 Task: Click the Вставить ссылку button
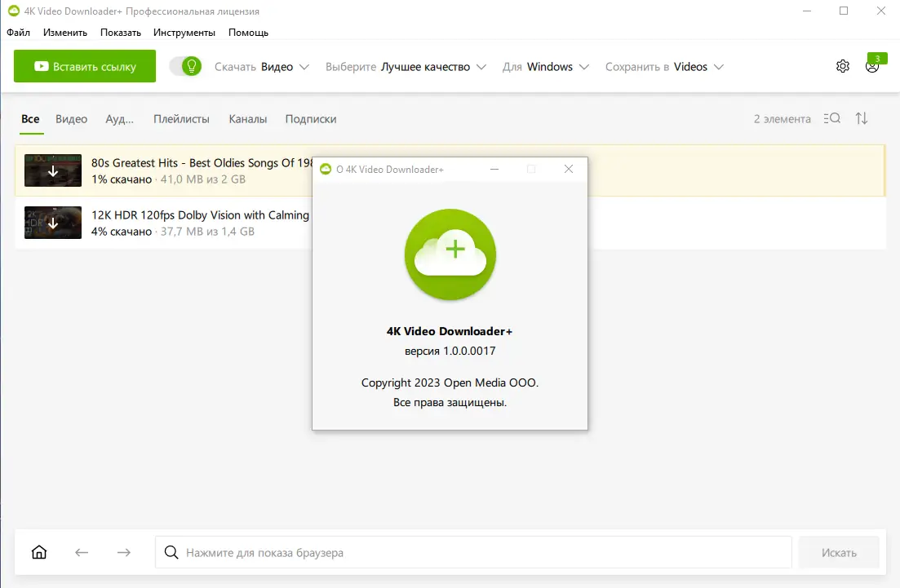click(84, 65)
